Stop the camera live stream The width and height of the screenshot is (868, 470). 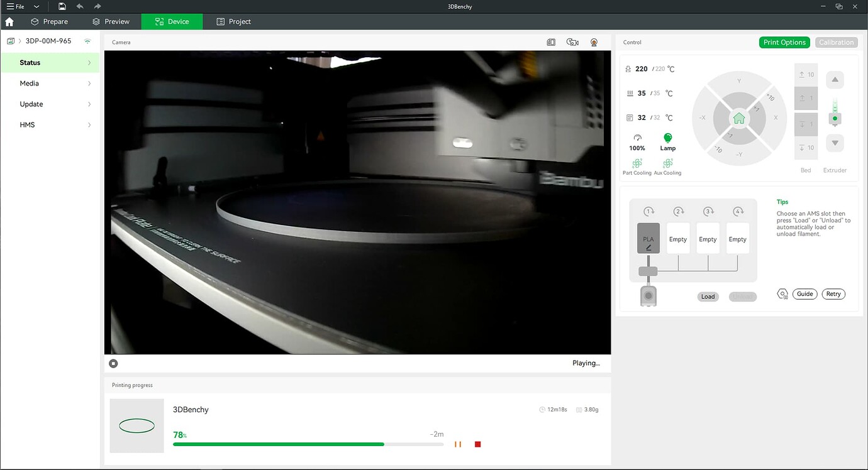pyautogui.click(x=113, y=363)
